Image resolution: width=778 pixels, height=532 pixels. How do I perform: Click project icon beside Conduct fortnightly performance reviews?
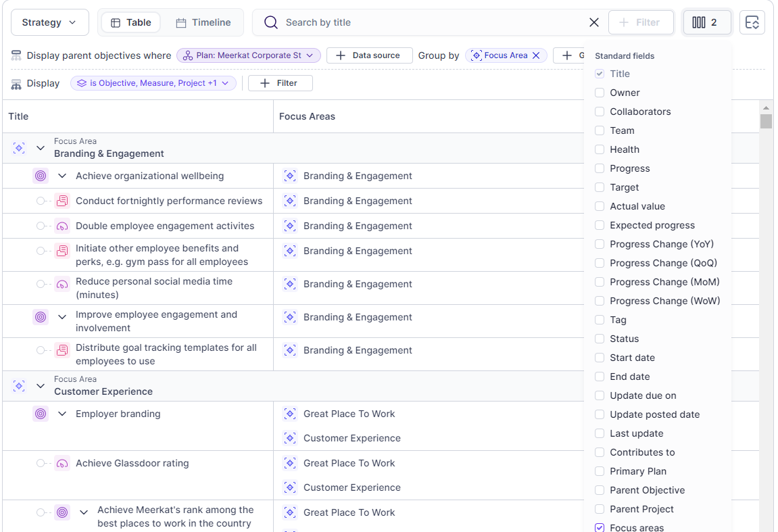[62, 201]
